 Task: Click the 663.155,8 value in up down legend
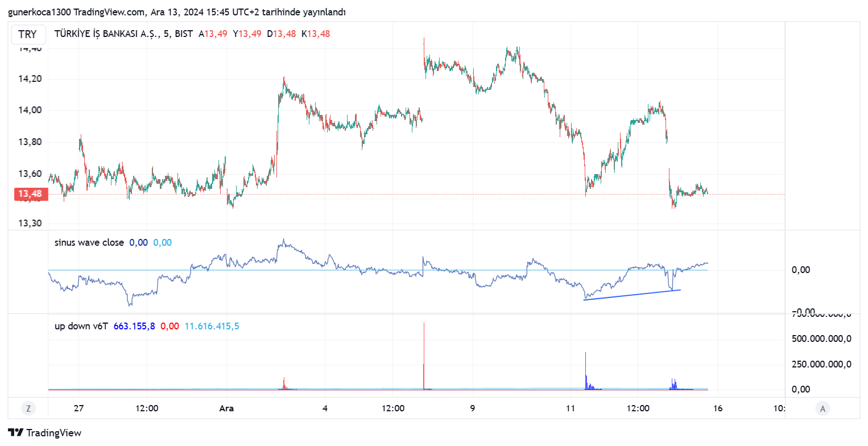coord(134,326)
